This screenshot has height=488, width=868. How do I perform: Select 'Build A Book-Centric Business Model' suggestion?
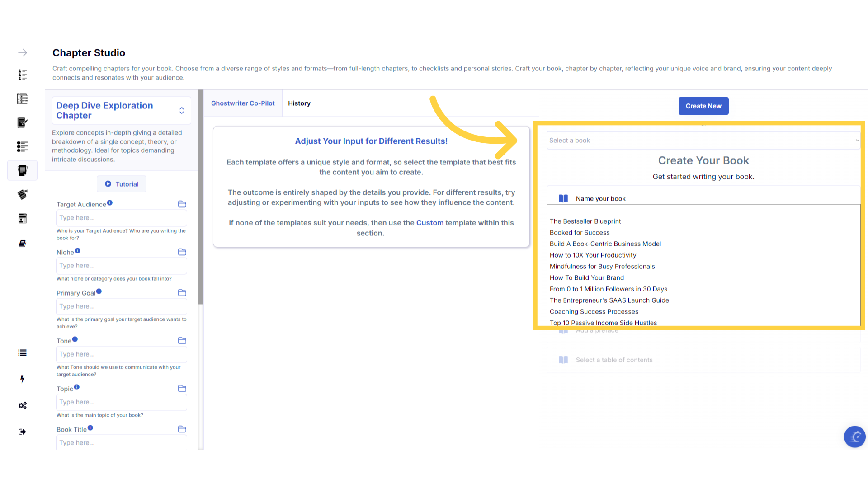pyautogui.click(x=605, y=244)
